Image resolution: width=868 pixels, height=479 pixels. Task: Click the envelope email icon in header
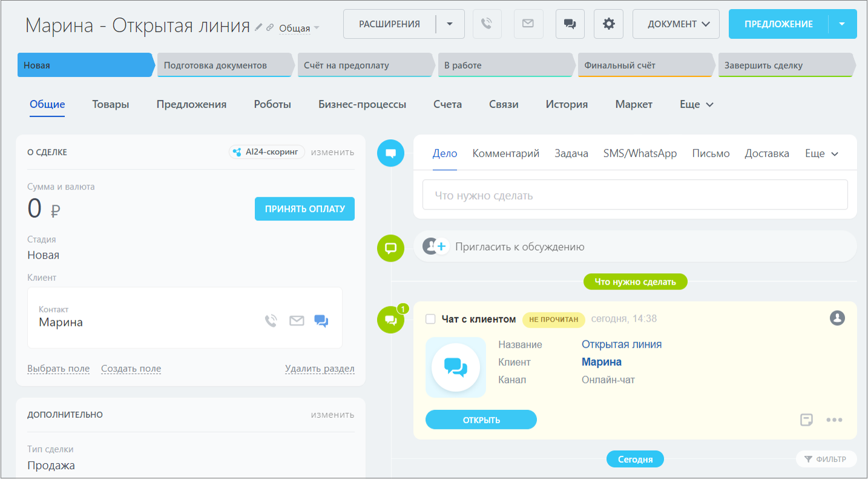(x=528, y=24)
